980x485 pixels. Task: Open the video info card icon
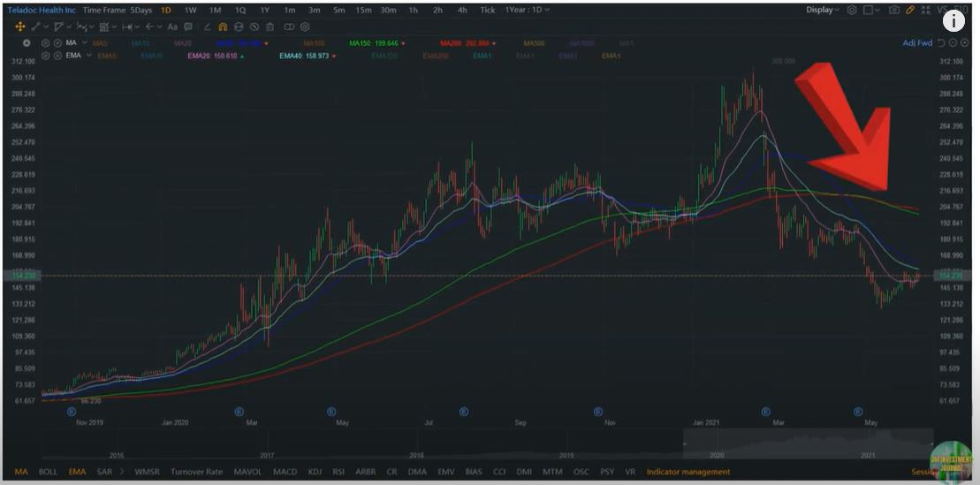[x=953, y=20]
